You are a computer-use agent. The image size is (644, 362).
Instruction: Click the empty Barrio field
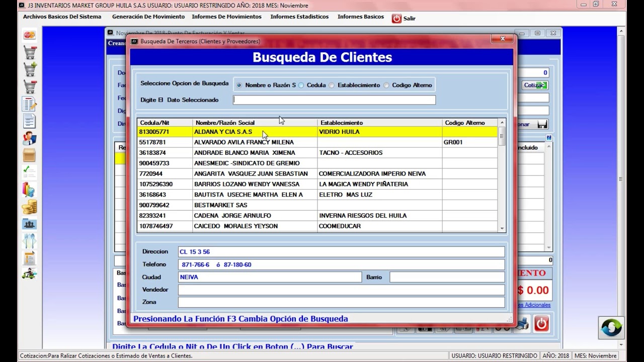click(447, 277)
